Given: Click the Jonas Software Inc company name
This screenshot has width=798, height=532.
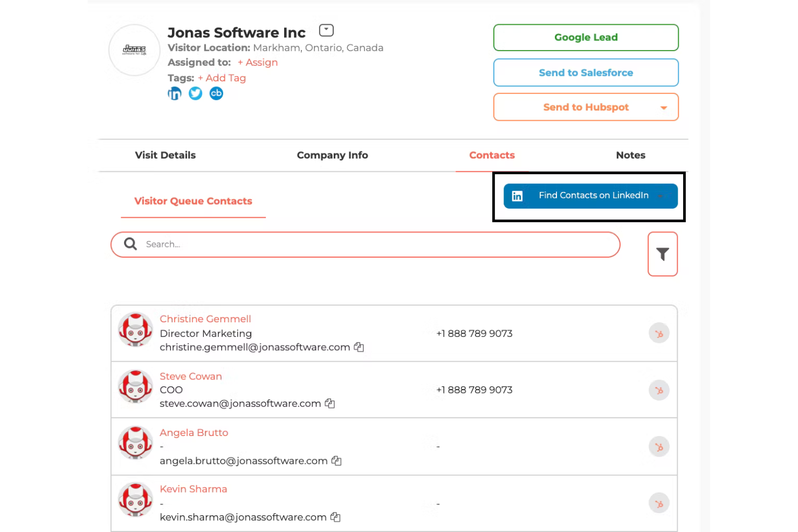Looking at the screenshot, I should (237, 33).
